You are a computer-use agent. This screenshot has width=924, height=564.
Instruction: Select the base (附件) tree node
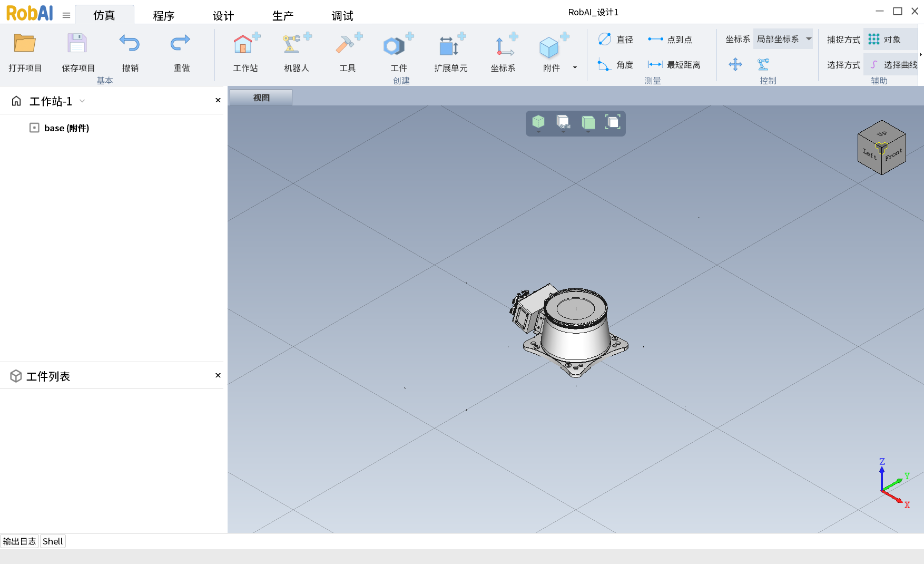coord(66,128)
